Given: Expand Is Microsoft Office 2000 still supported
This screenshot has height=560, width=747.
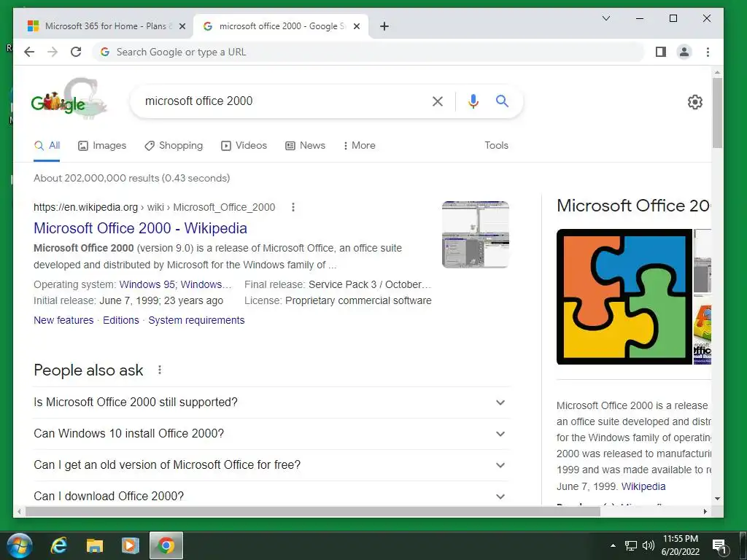Looking at the screenshot, I should 271,402.
